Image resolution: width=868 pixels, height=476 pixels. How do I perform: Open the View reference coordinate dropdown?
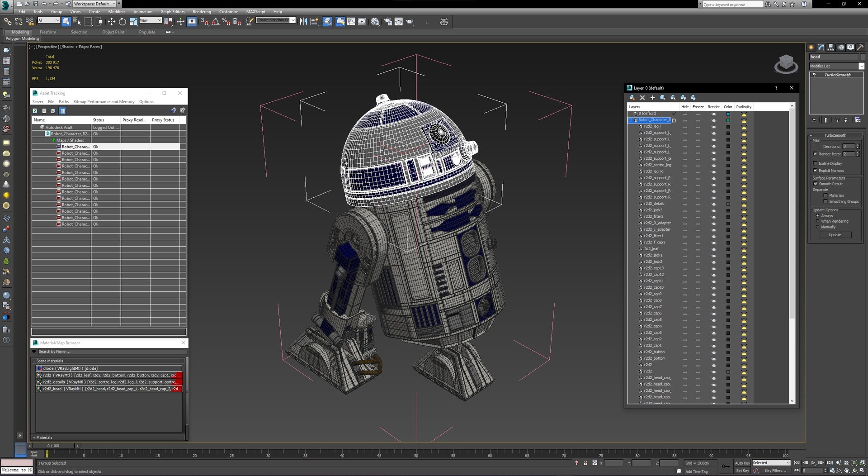tap(151, 20)
